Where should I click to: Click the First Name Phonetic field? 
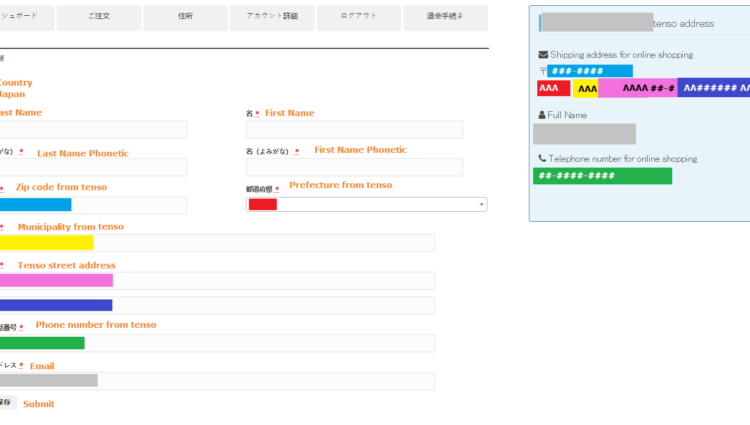(354, 167)
